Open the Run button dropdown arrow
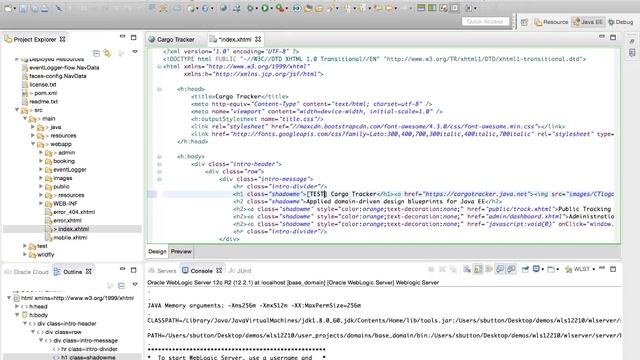 271,8
